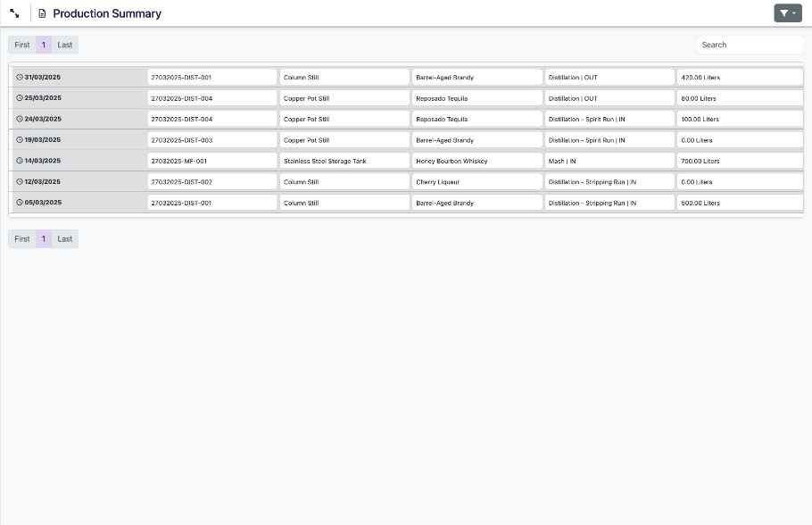Select page 1 in top pagination

(44, 45)
